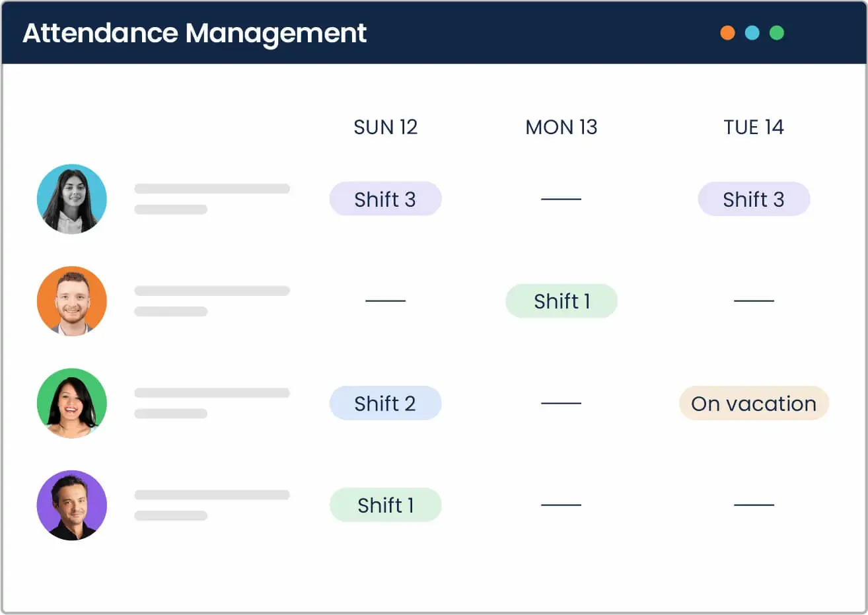Screen dimensions: 868x615
Task: Click the Attendance Management title
Action: click(194, 33)
